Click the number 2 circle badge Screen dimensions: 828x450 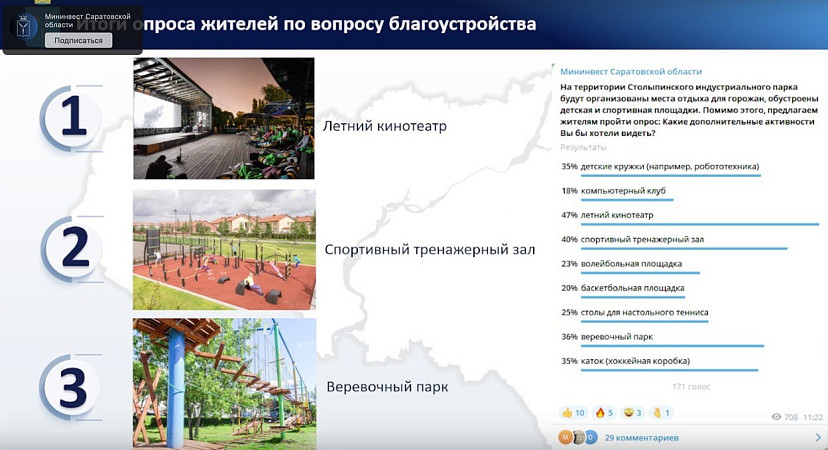[74, 248]
